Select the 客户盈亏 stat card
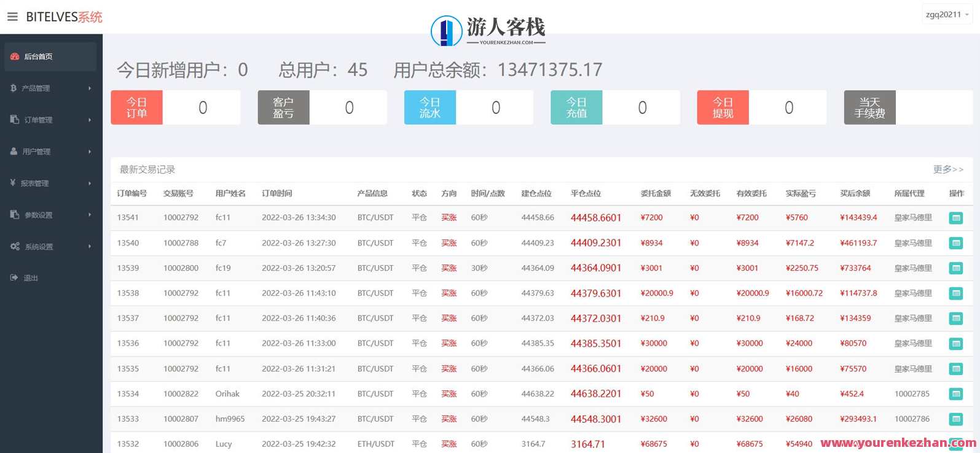The height and width of the screenshot is (453, 980). [322, 107]
